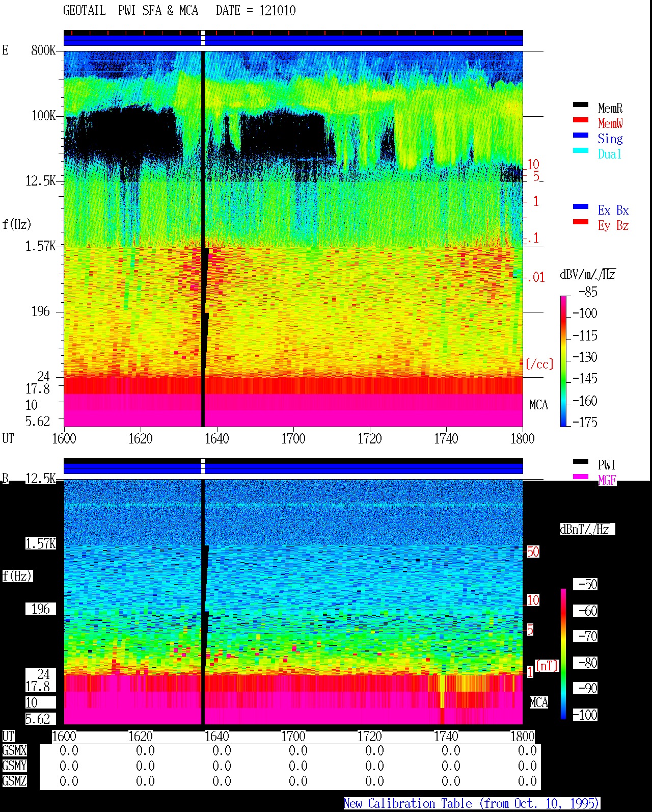Select the "GEOTAIL PWI SFA & MCA" title text
Screen dimensions: 652x812
point(130,11)
